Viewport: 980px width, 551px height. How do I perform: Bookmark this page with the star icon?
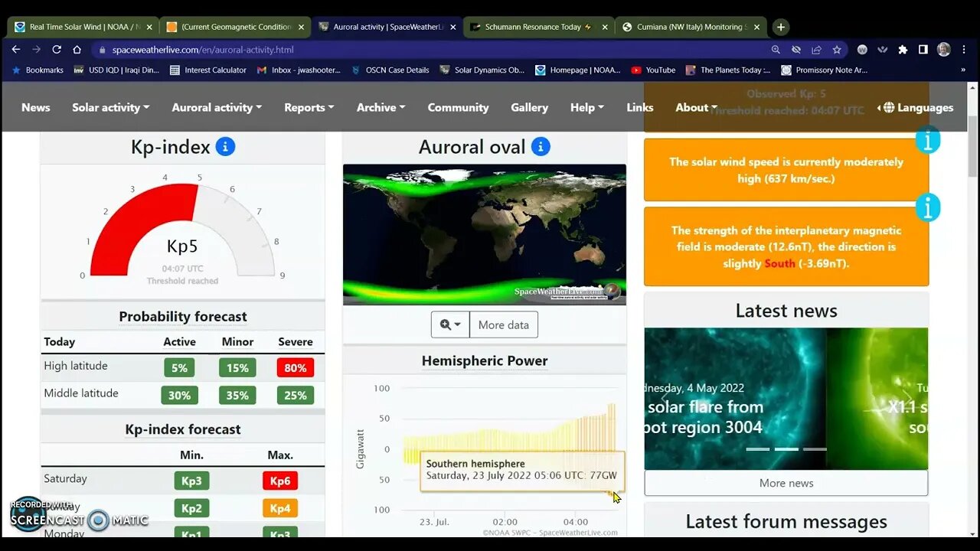(x=837, y=50)
